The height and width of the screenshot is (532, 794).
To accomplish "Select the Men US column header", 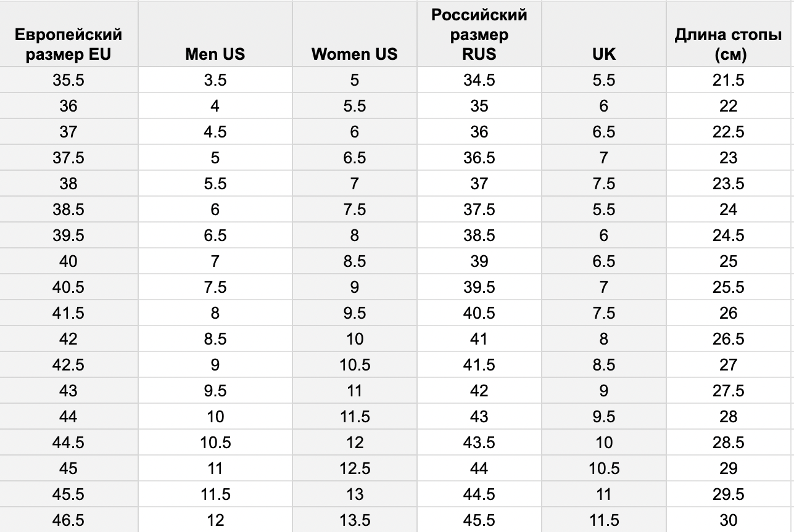I will 215,34.
